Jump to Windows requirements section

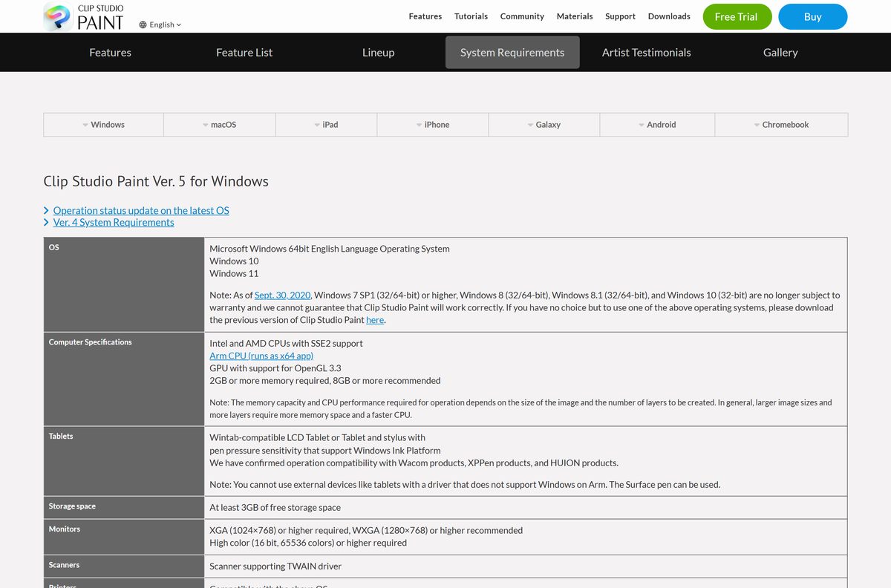[x=104, y=125]
